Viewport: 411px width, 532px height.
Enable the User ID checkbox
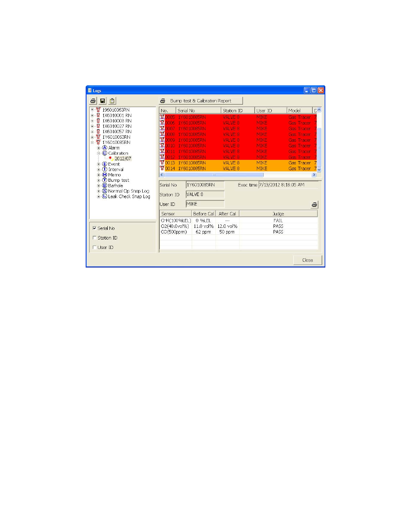coord(94,247)
